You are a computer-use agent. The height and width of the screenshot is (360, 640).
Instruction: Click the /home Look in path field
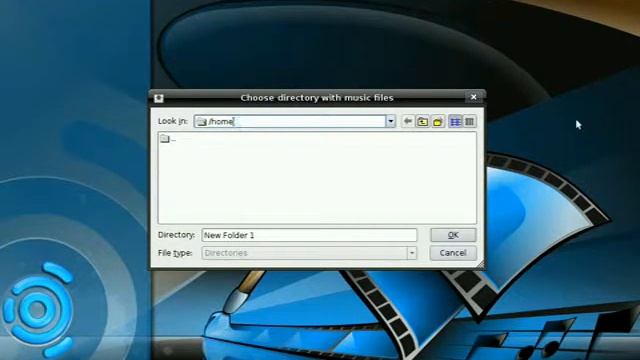290,121
